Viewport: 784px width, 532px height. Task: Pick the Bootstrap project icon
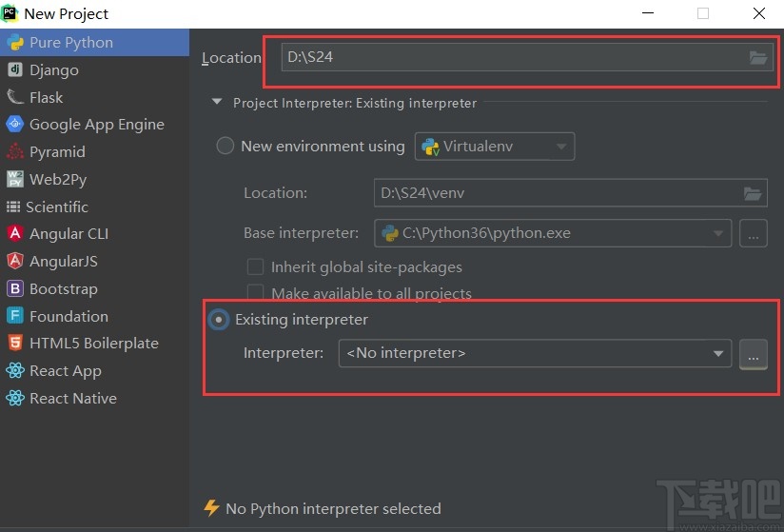coord(14,288)
